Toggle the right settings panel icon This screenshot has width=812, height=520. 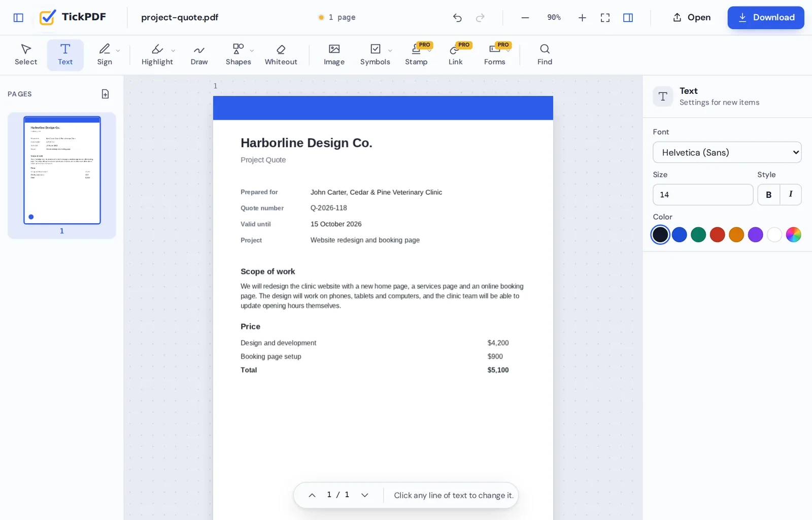[628, 18]
